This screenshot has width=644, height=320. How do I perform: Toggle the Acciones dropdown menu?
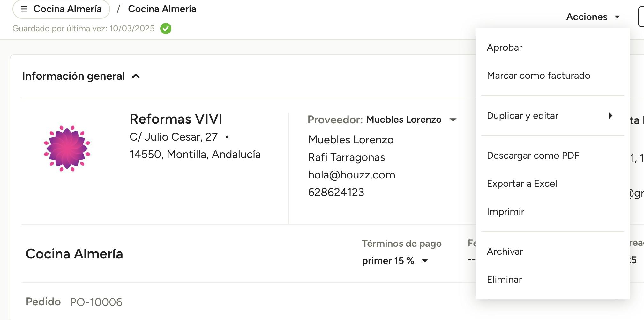click(593, 17)
